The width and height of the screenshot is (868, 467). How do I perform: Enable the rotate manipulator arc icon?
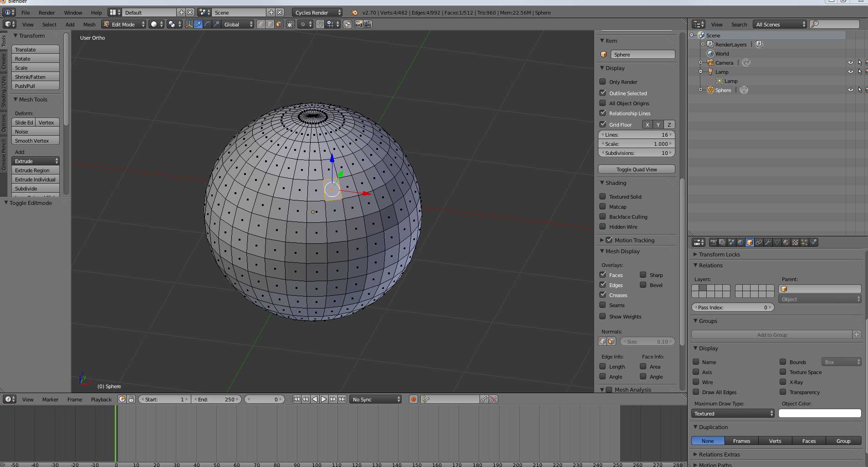[x=207, y=24]
